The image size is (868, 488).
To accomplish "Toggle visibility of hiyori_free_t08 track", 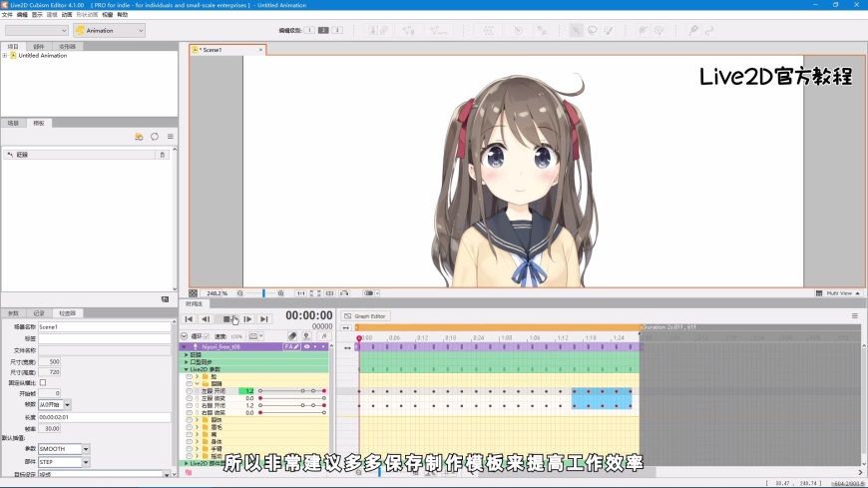I will click(306, 346).
